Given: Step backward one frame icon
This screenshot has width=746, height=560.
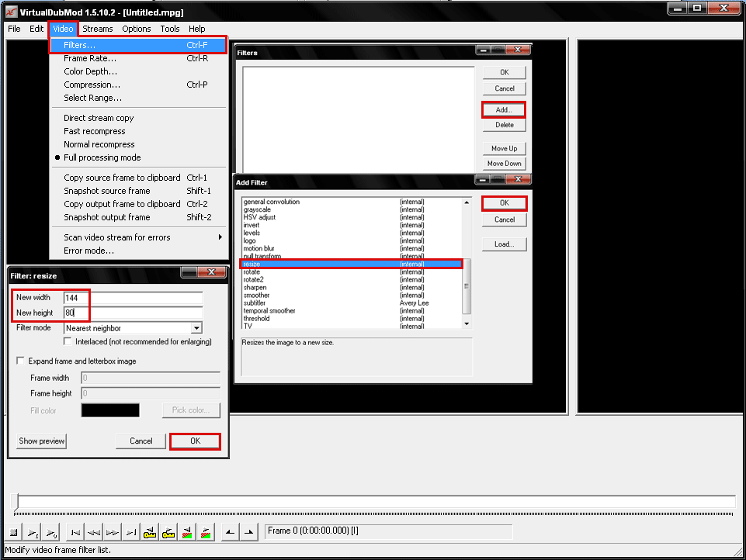Looking at the screenshot, I should [94, 533].
